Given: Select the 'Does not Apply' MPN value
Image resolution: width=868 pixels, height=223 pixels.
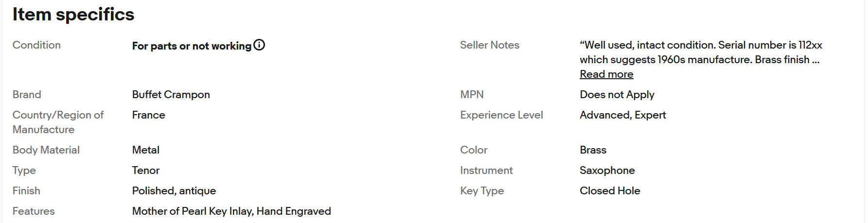Looking at the screenshot, I should click(x=617, y=95).
